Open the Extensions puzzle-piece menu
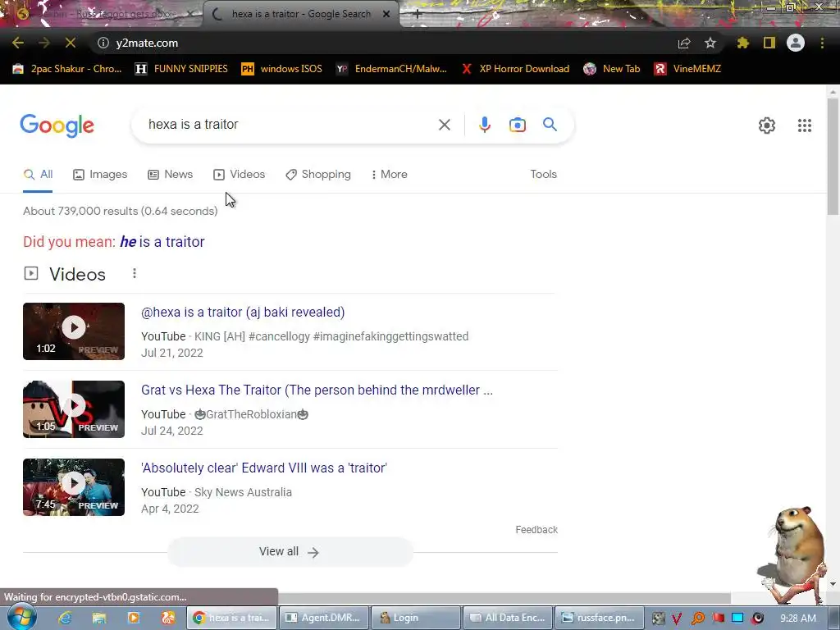 pyautogui.click(x=742, y=43)
